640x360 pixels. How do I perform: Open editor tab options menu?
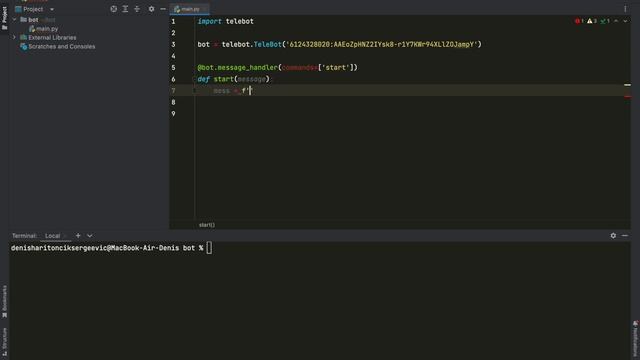[x=625, y=9]
